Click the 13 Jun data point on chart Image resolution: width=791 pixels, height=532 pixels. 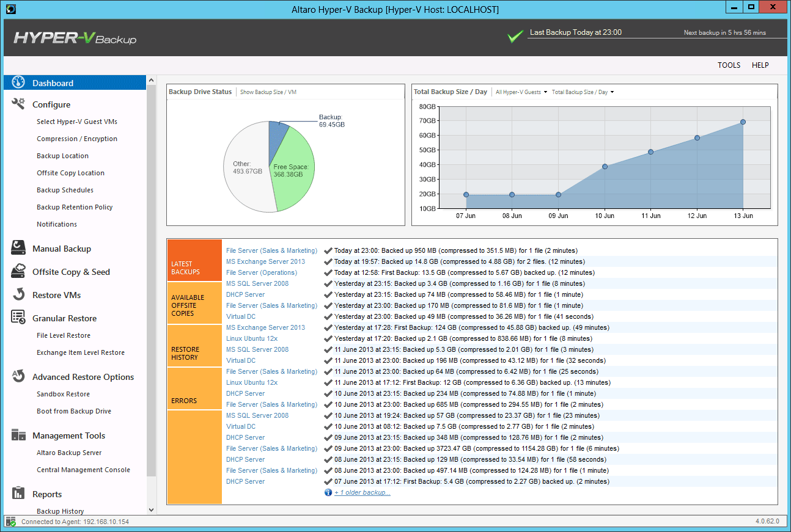743,122
